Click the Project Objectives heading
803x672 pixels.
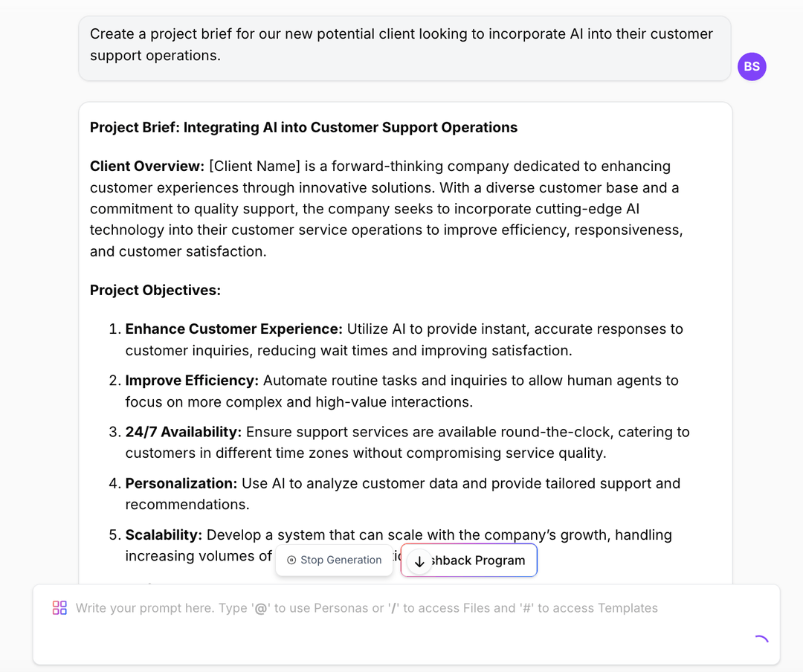click(155, 290)
